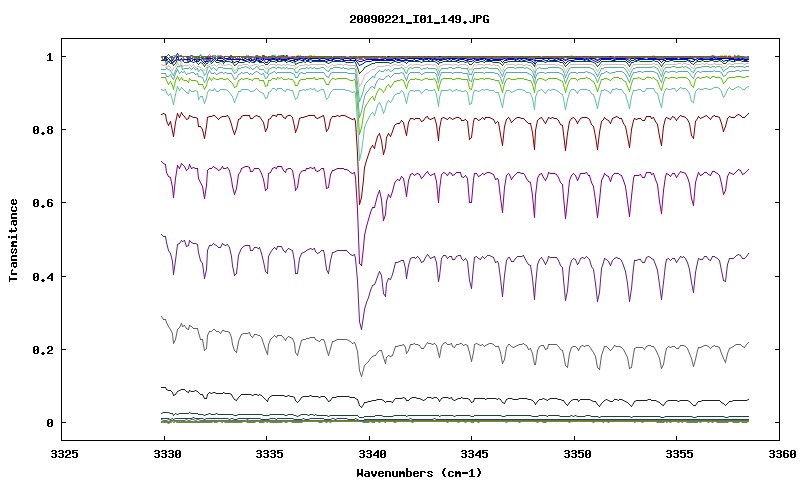Click the y-axis tick label 0
The height and width of the screenshot is (480, 800).
coord(49,423)
